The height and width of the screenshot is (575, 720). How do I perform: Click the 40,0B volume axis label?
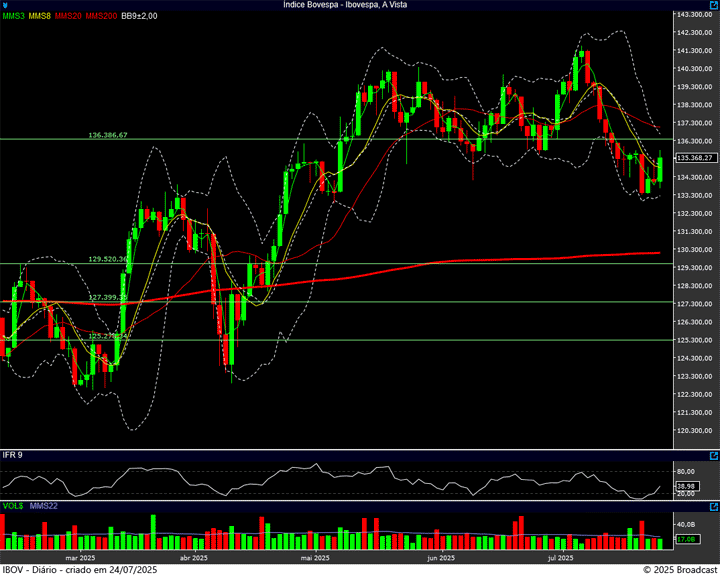686,524
